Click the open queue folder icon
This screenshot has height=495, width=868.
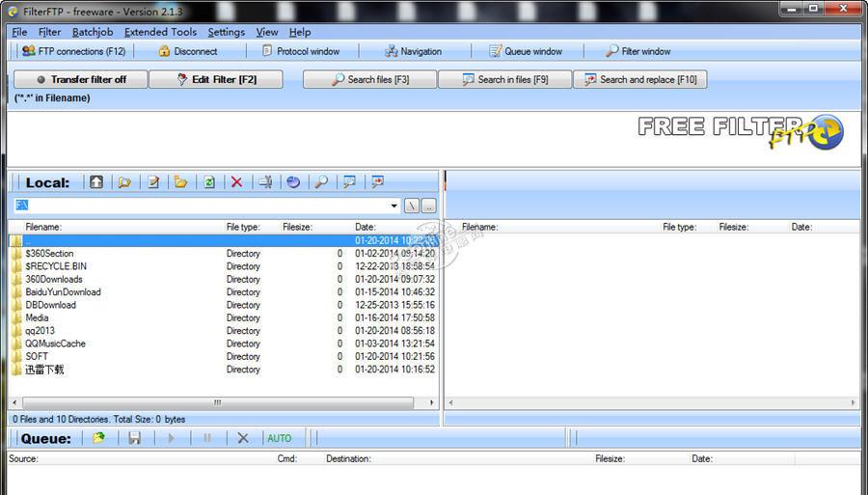point(98,438)
